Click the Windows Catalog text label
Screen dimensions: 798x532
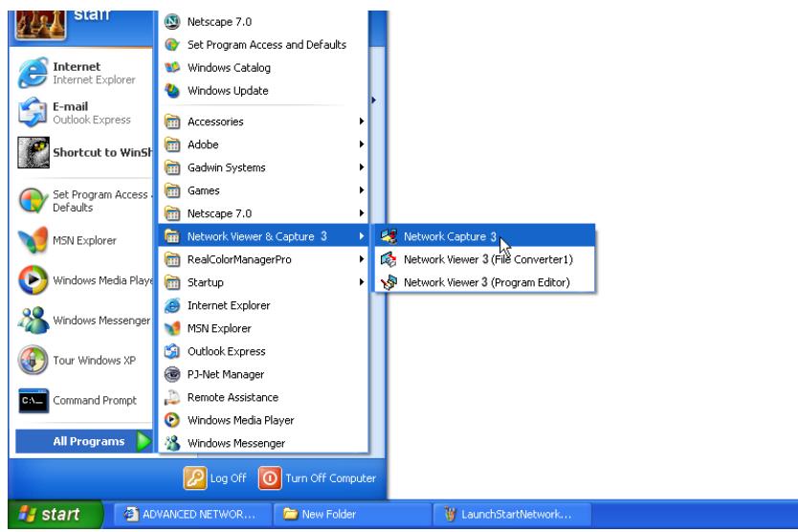(229, 68)
